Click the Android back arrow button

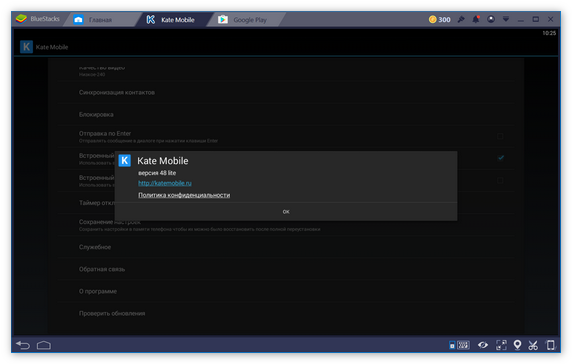(23, 345)
